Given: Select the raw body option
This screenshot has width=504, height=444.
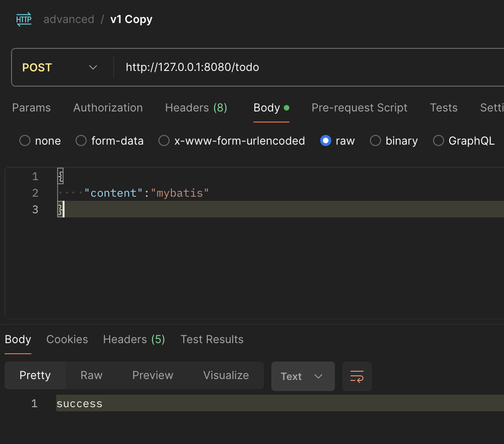Looking at the screenshot, I should 338,141.
